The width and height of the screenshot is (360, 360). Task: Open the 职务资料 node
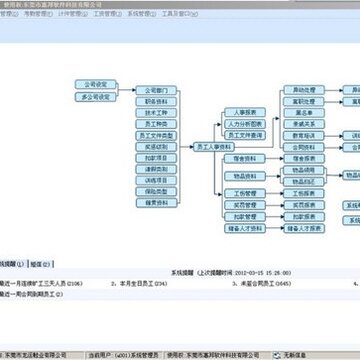click(x=156, y=102)
